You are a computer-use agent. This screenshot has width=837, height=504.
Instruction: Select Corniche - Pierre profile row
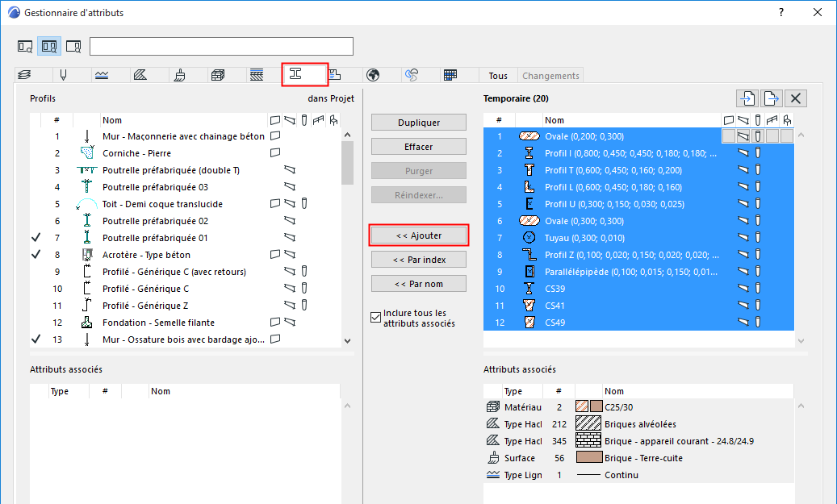[185, 153]
